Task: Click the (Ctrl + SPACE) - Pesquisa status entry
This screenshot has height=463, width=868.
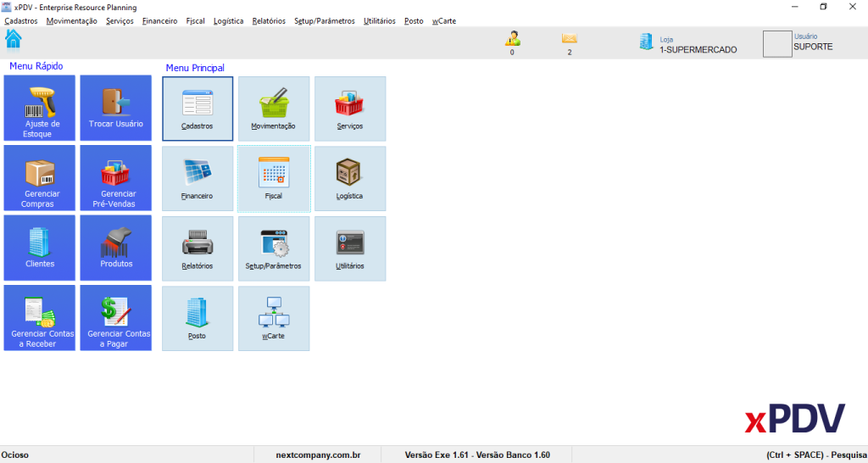Action: click(816, 455)
